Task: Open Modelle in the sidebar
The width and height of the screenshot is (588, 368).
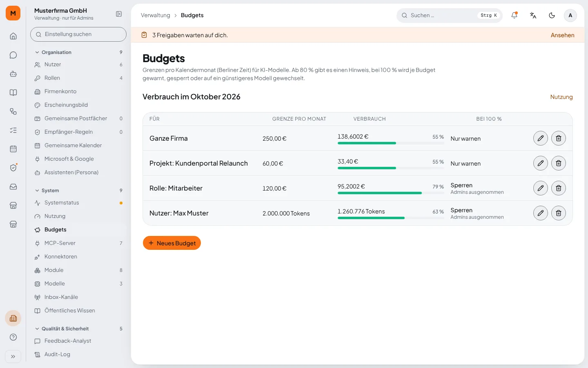Action: (x=78, y=284)
